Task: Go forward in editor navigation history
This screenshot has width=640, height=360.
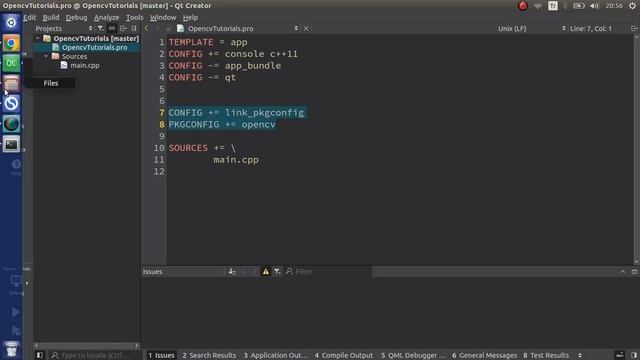Action: [157, 29]
